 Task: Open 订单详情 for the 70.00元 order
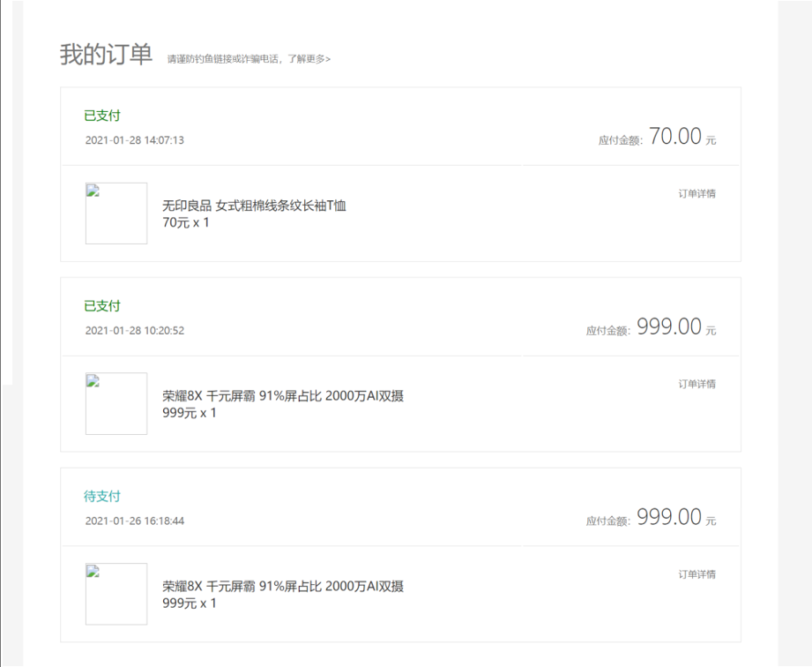pos(697,194)
